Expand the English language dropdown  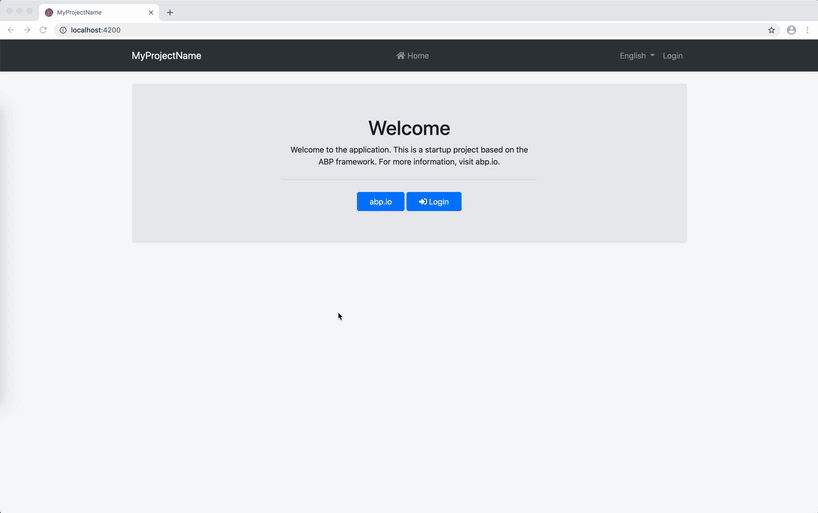click(637, 56)
